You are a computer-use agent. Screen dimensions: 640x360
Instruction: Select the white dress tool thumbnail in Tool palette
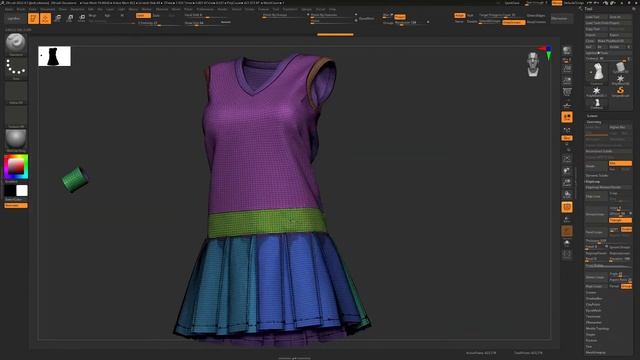596,72
